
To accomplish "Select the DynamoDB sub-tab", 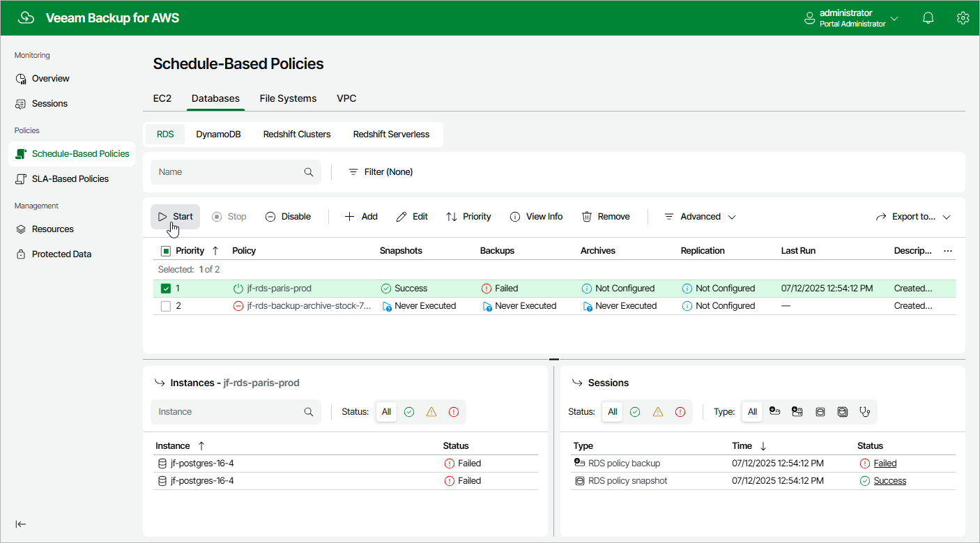I will pyautogui.click(x=218, y=135).
